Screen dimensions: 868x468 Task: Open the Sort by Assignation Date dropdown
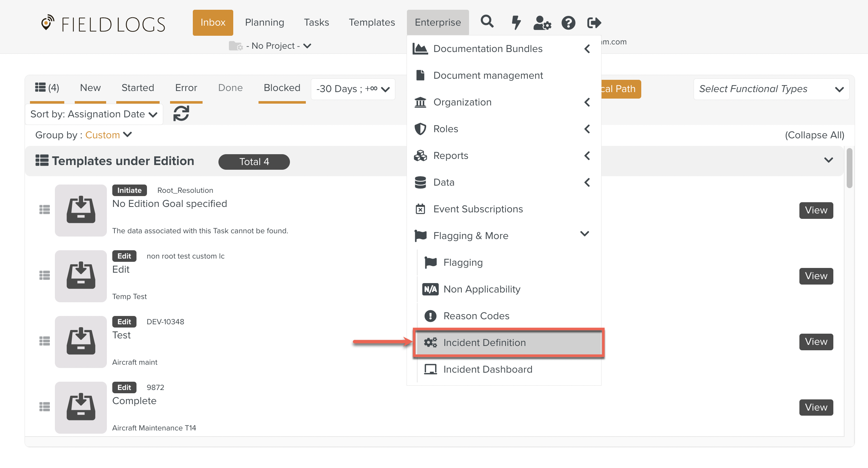coord(94,114)
